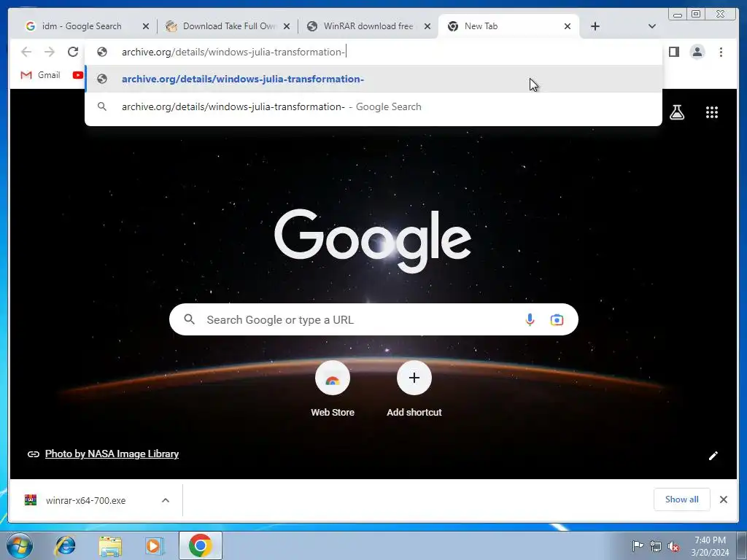Viewport: 747px width, 560px height.
Task: Open Chrome Labs flask icon
Action: pos(677,112)
